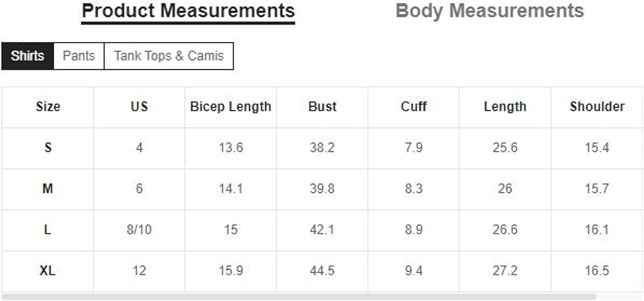Click the Size column header
644x301 pixels.
48,107
